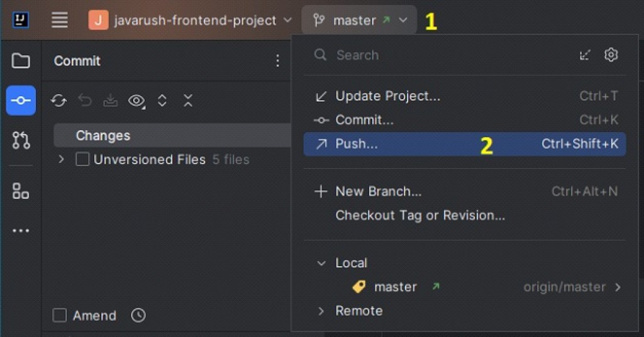Choose Update Project... menu entry

coord(387,96)
